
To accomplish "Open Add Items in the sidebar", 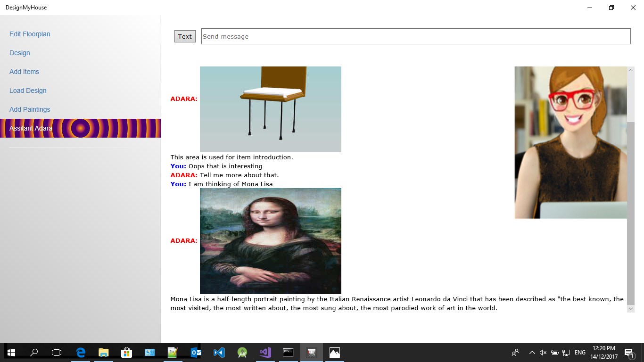I will (24, 72).
